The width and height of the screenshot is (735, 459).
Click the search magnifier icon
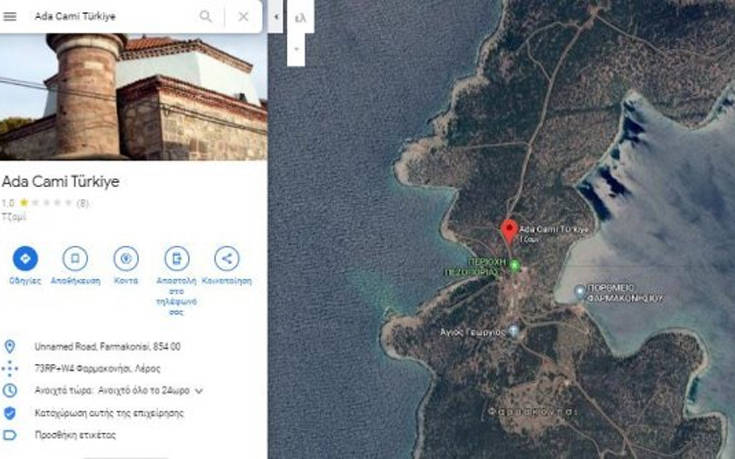[205, 16]
